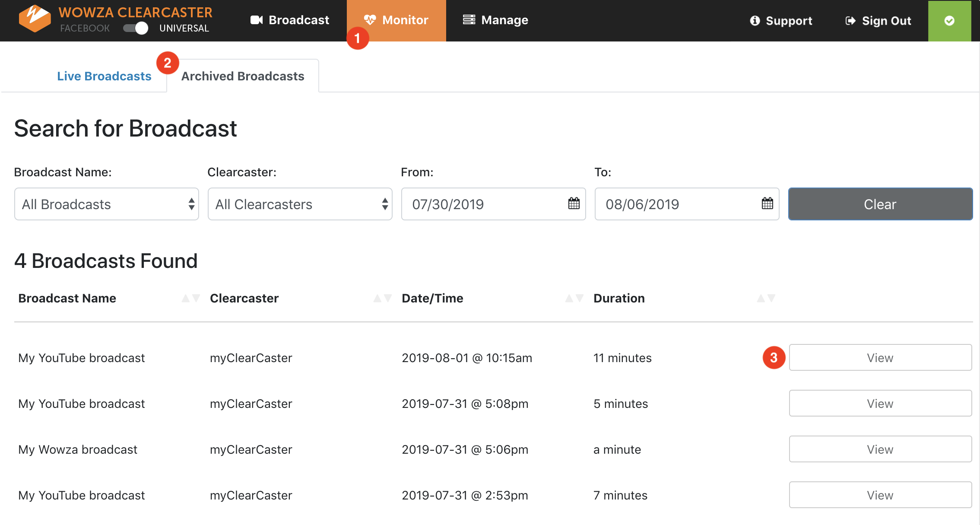Toggle the Facebook/Universal mode switch

pyautogui.click(x=136, y=28)
